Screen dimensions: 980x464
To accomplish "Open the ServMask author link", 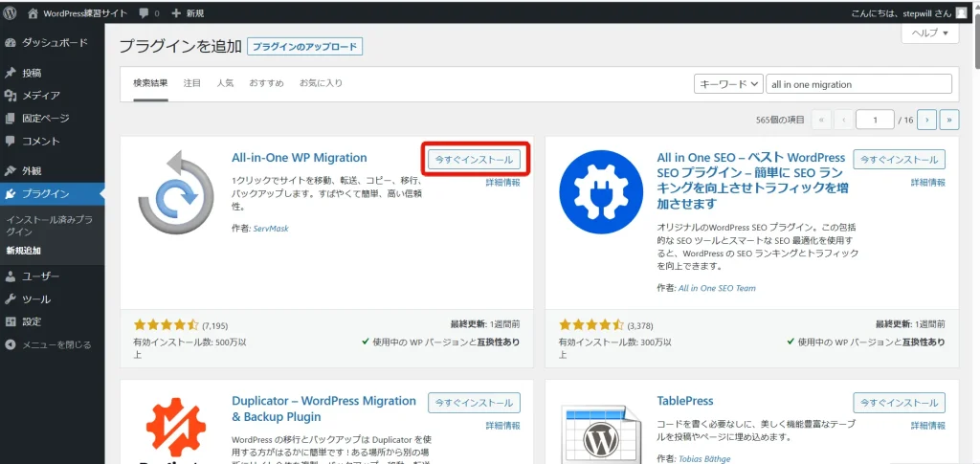I will (x=271, y=229).
